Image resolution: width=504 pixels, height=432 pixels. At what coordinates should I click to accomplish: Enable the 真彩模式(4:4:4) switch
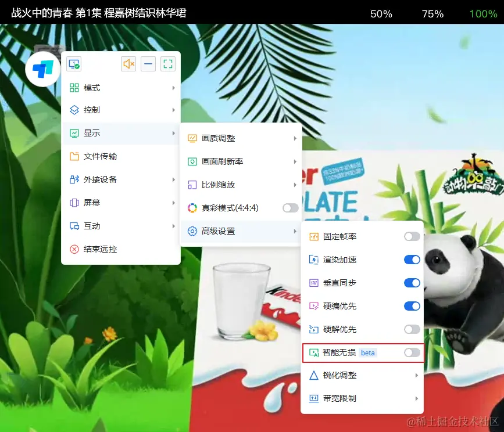point(291,208)
